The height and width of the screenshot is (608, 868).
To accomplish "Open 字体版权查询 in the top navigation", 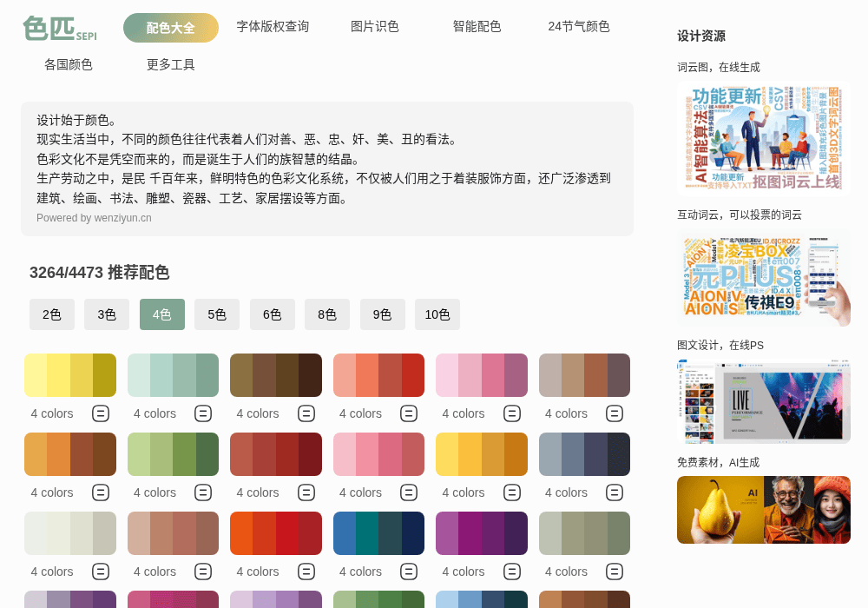I will point(273,27).
